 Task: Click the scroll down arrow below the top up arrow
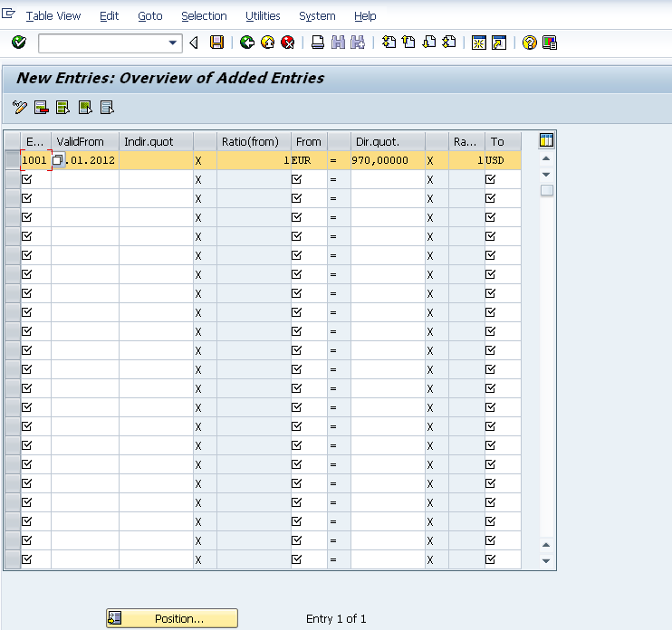[546, 175]
